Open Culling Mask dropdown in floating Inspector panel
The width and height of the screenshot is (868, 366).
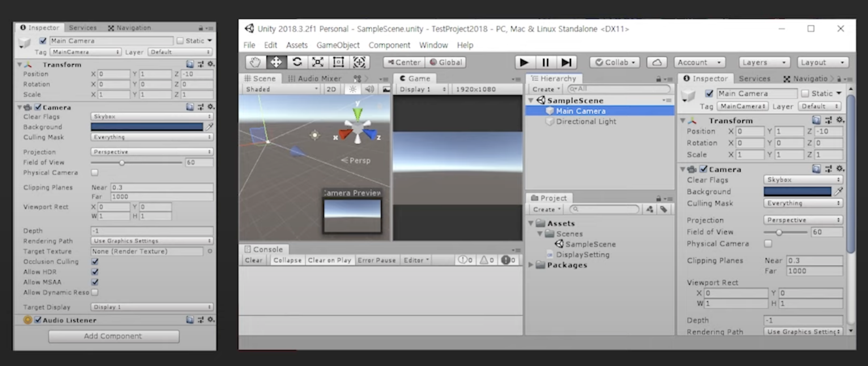coord(152,137)
